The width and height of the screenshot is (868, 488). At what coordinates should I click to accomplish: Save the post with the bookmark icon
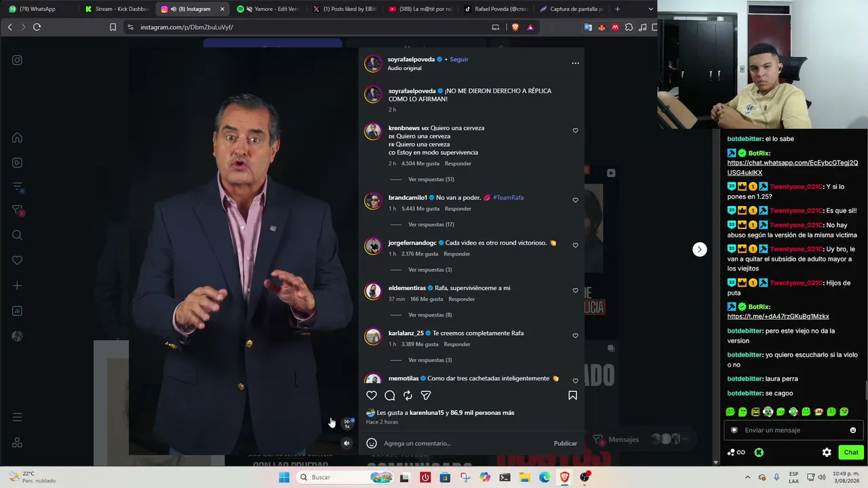pos(572,395)
